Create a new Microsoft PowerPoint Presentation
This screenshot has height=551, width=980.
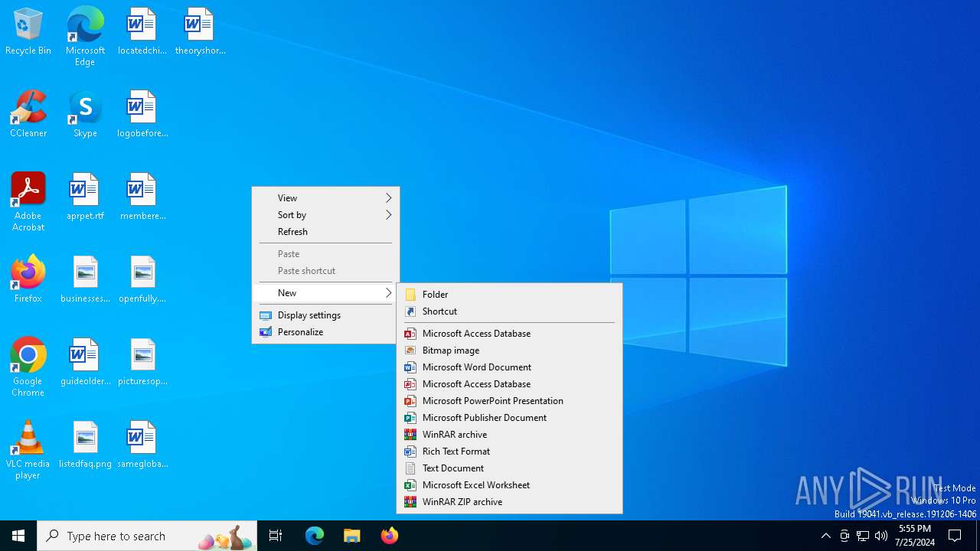click(x=509, y=401)
